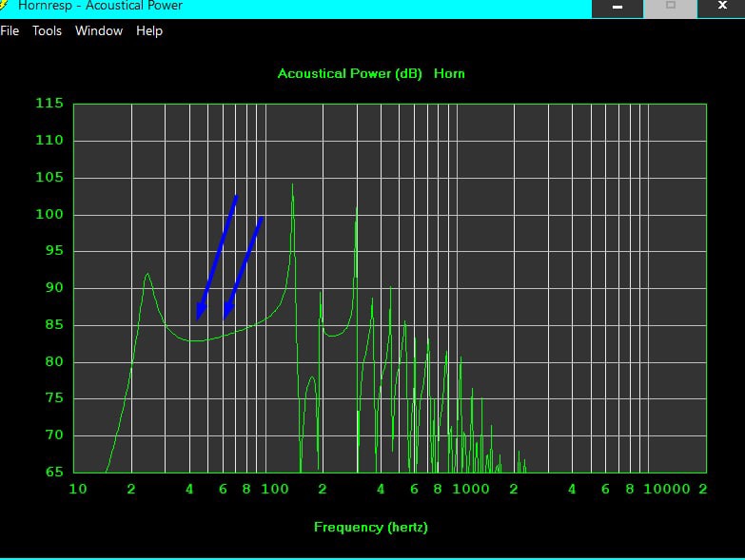Click the 65 dB axis value
Viewport: 745px width, 560px height.
click(x=54, y=472)
